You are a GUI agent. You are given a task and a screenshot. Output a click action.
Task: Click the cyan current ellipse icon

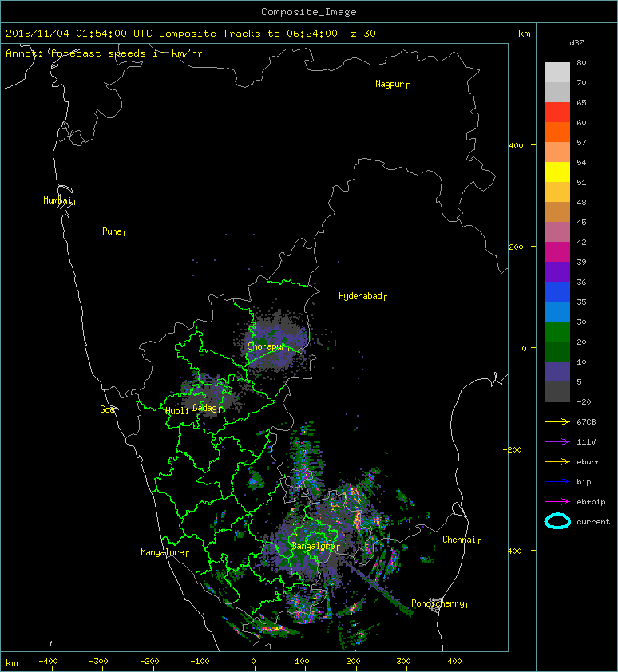tap(557, 521)
